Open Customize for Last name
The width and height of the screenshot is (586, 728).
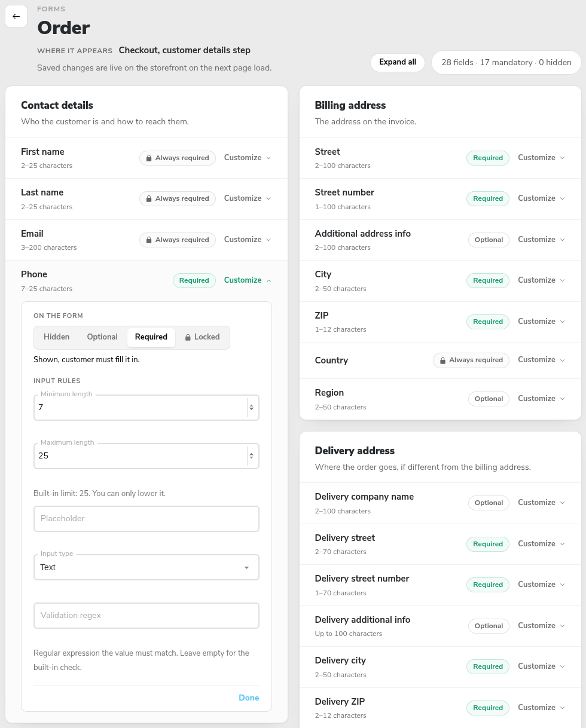pyautogui.click(x=248, y=198)
